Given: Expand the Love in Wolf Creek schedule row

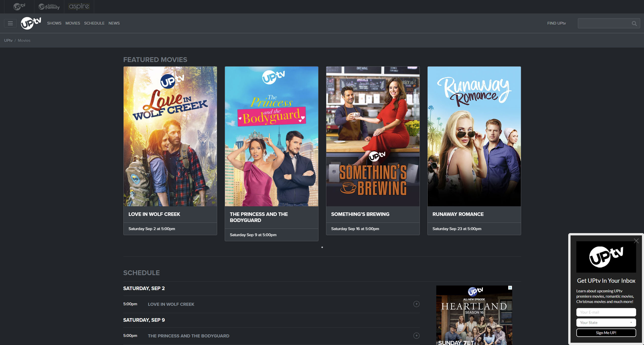Looking at the screenshot, I should tap(416, 304).
